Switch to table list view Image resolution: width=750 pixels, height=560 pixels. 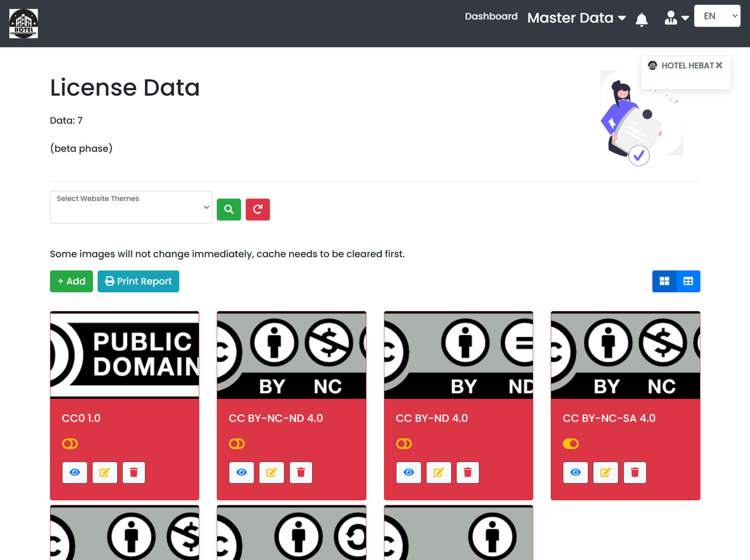click(x=688, y=282)
